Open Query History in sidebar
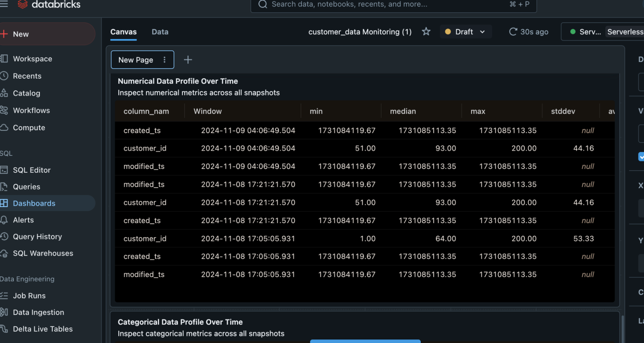 (x=37, y=237)
